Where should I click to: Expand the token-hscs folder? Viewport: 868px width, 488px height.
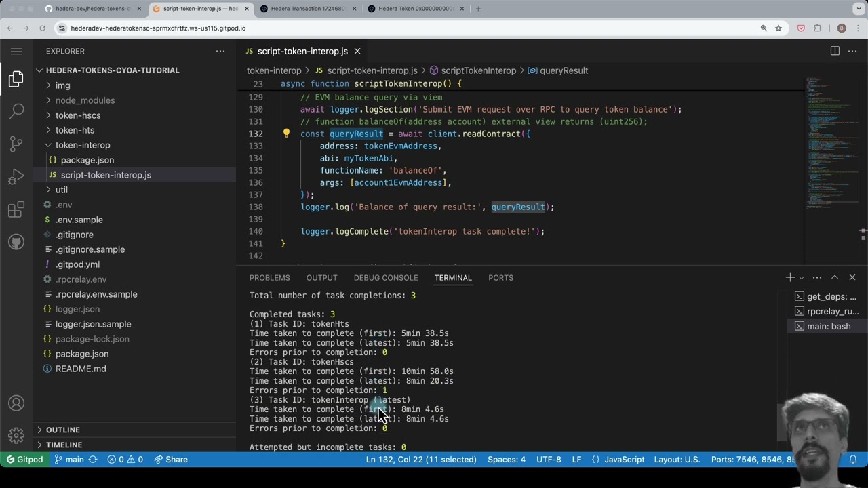pos(134,115)
